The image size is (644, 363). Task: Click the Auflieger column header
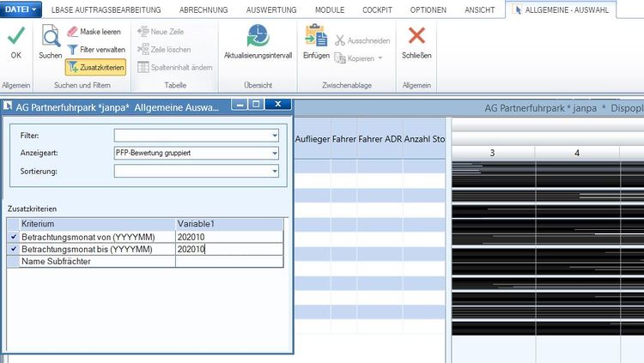pos(313,139)
